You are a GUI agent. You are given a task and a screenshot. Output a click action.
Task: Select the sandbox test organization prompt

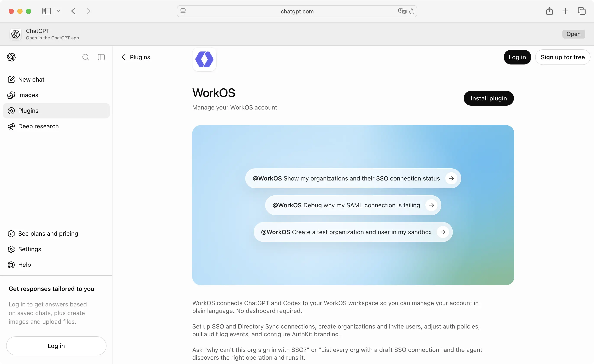pos(353,232)
